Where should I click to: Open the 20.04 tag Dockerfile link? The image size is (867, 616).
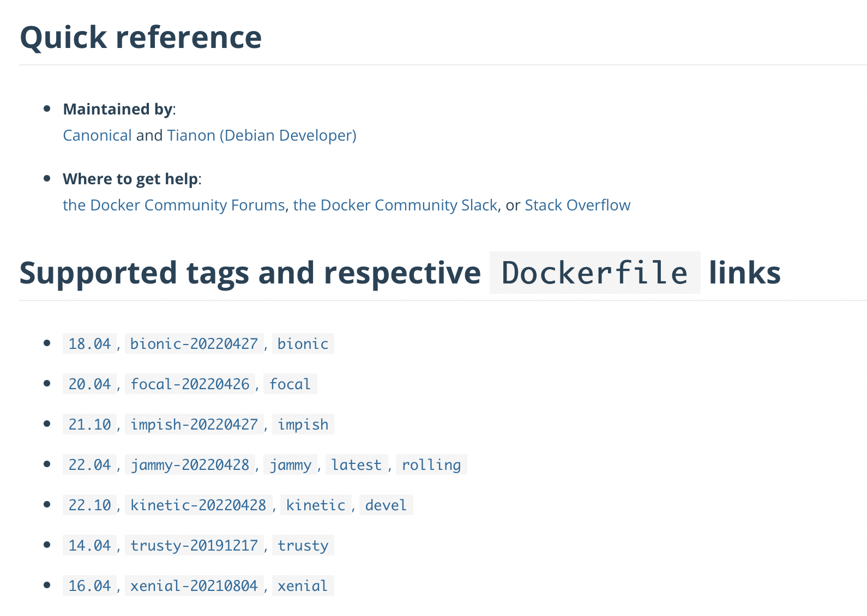pos(90,384)
